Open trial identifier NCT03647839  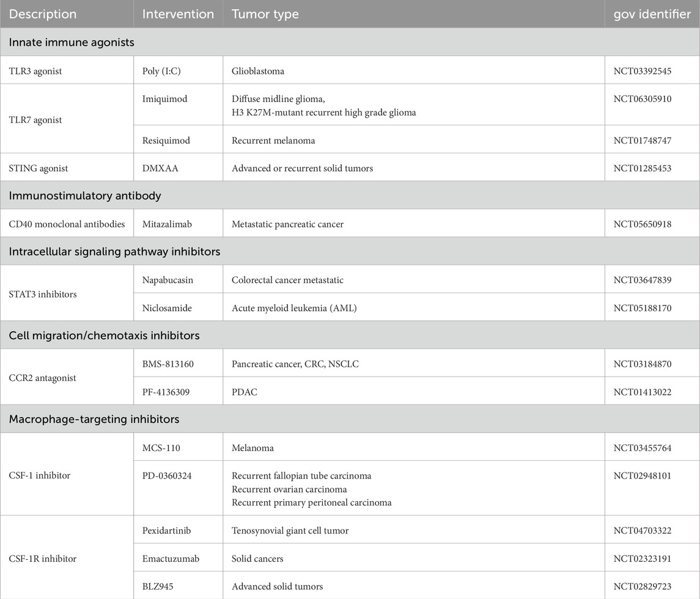(x=642, y=280)
